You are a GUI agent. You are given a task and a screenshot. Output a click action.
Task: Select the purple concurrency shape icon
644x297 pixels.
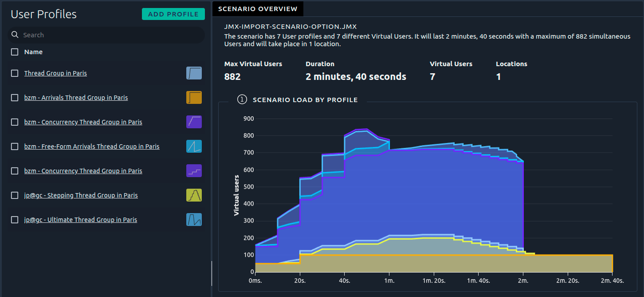[194, 122]
